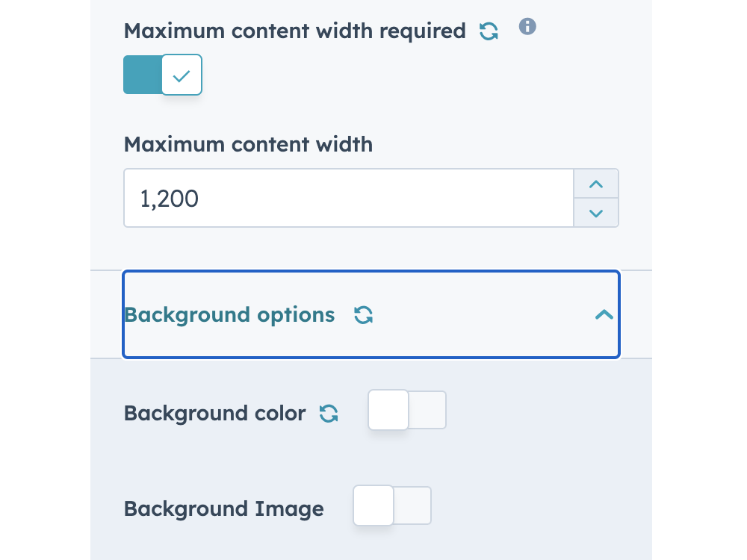Click the down arrow on the width stepper
Image resolution: width=747 pixels, height=560 pixels.
click(595, 213)
